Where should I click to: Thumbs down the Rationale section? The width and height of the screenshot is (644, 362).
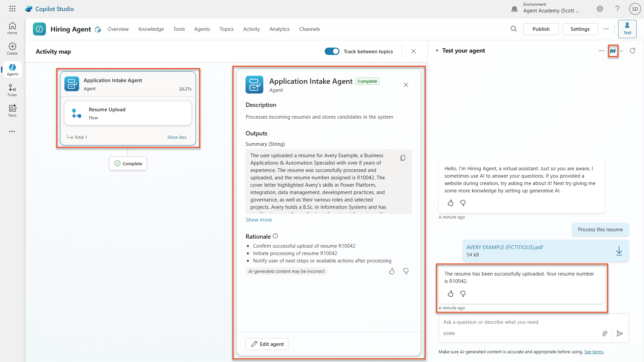[x=406, y=271]
